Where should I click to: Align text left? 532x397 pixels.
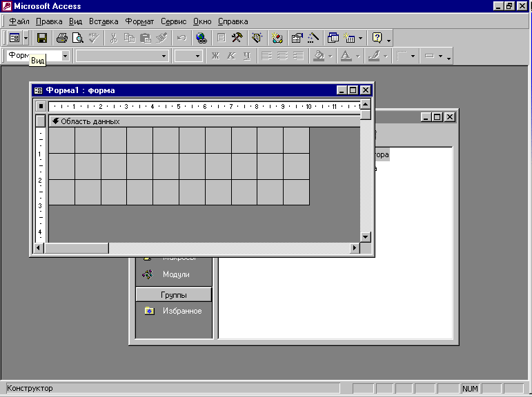click(x=266, y=56)
